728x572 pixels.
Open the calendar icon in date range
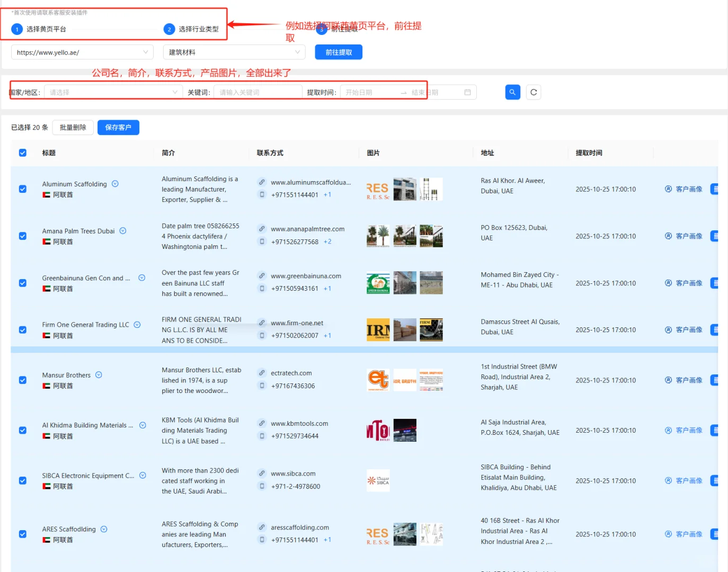click(467, 92)
